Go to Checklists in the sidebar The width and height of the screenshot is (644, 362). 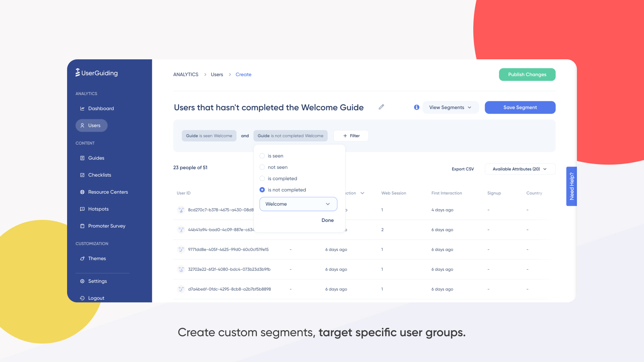(x=99, y=175)
